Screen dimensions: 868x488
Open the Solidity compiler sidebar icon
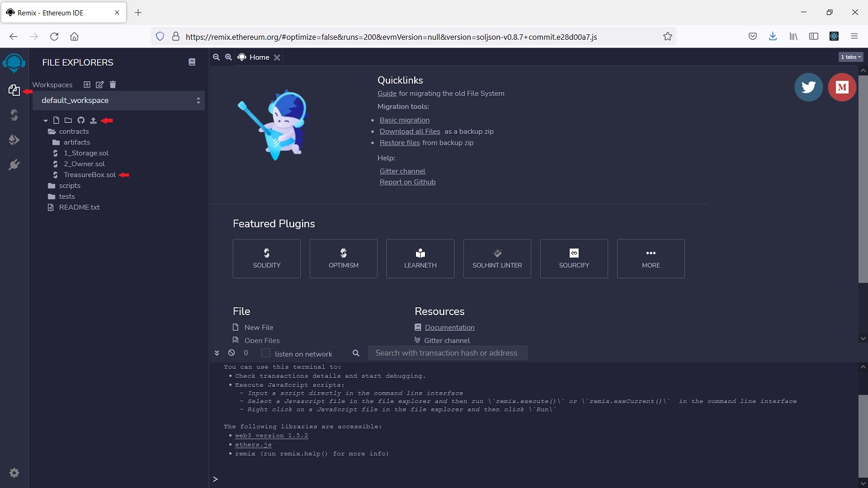[14, 115]
